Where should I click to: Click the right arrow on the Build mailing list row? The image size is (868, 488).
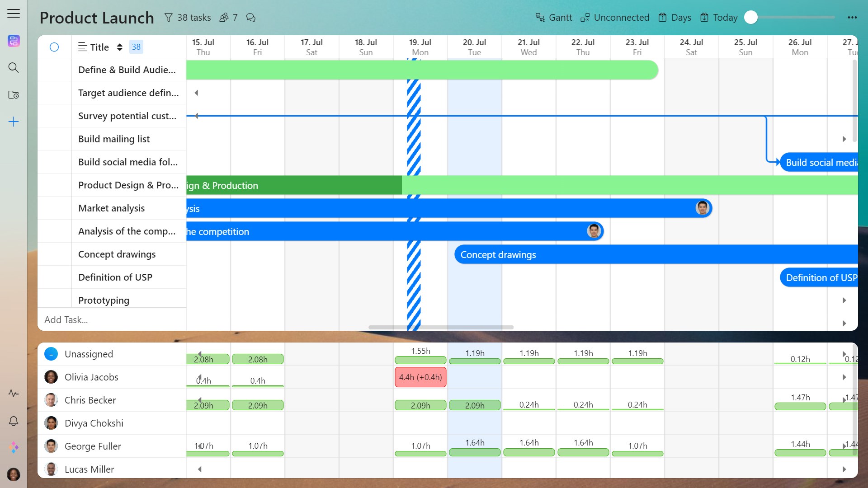pyautogui.click(x=844, y=139)
